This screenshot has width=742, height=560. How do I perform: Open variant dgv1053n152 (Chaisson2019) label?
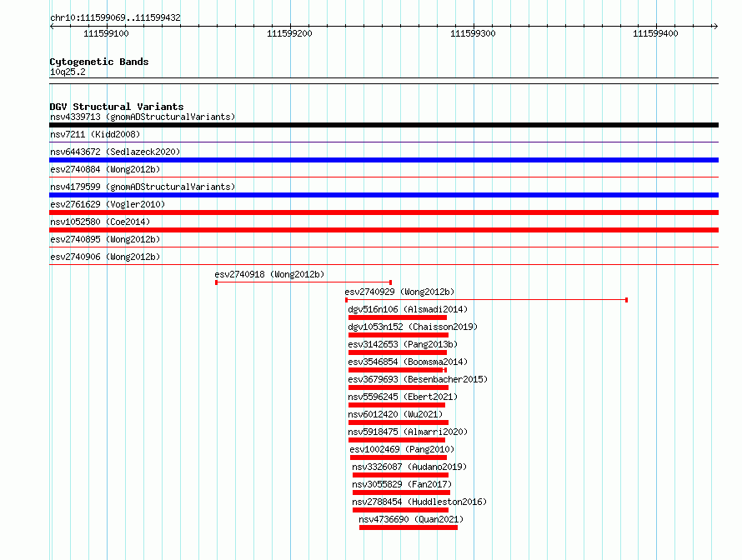click(x=413, y=327)
